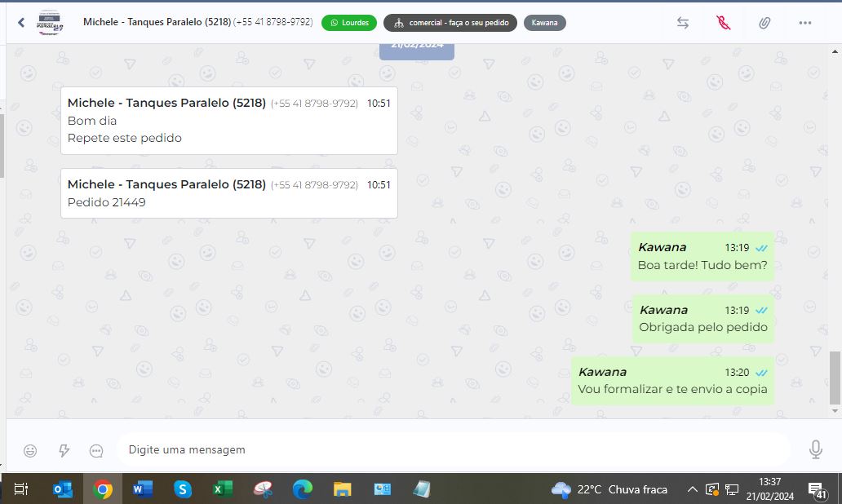The width and height of the screenshot is (842, 504).
Task: Select the 'Pedido 21449' message
Action: pos(107,202)
